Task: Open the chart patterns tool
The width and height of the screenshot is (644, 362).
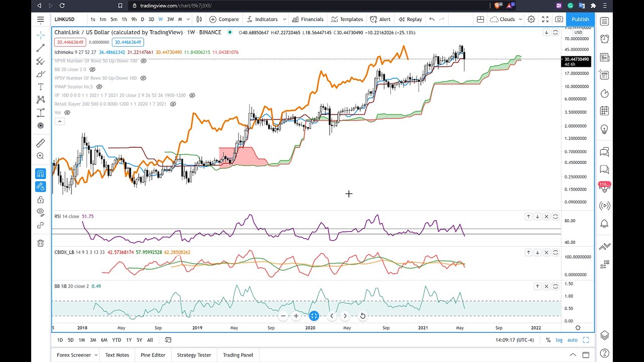Action: [x=41, y=100]
